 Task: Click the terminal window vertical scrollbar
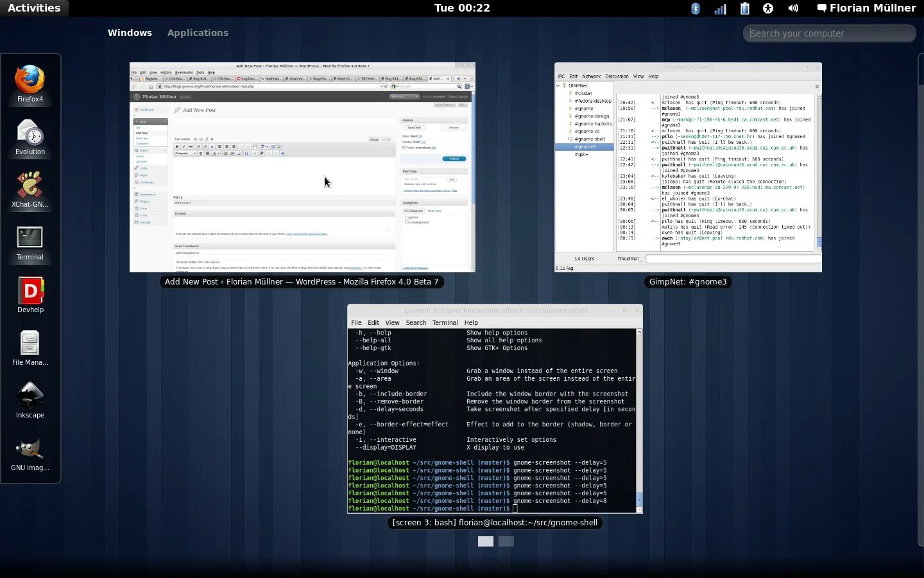point(639,421)
